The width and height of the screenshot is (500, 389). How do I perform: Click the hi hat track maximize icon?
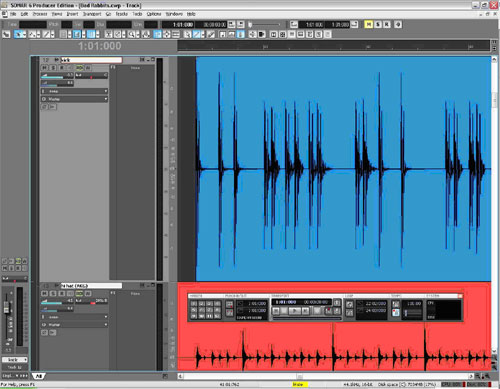click(153, 285)
